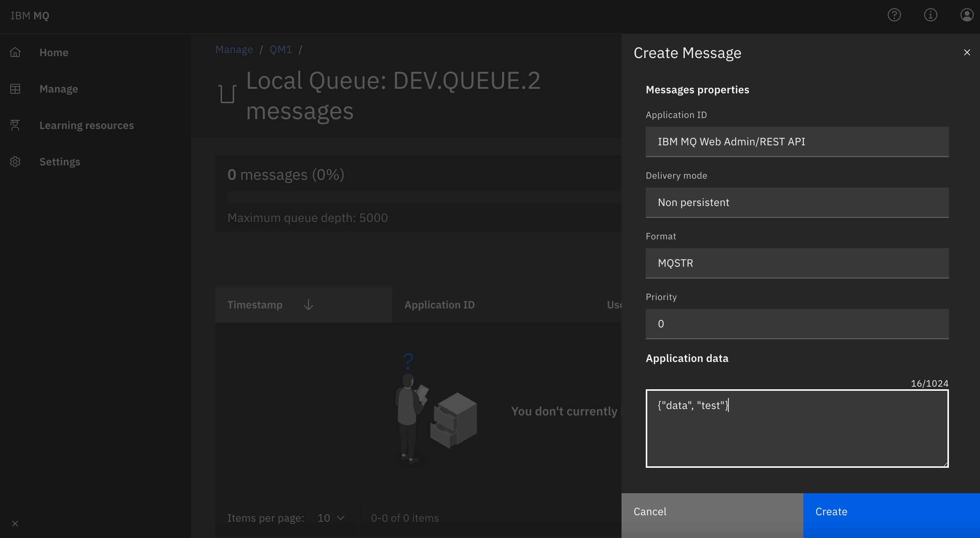980x538 pixels.
Task: Sort by Timestamp arrow icon
Action: (x=308, y=305)
